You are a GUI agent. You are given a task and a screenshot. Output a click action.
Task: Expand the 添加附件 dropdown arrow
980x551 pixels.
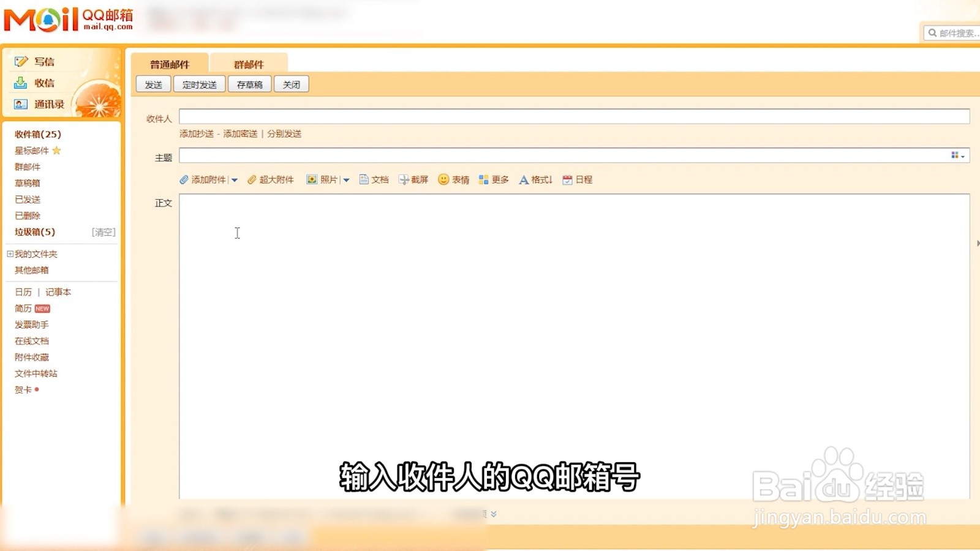pyautogui.click(x=235, y=179)
